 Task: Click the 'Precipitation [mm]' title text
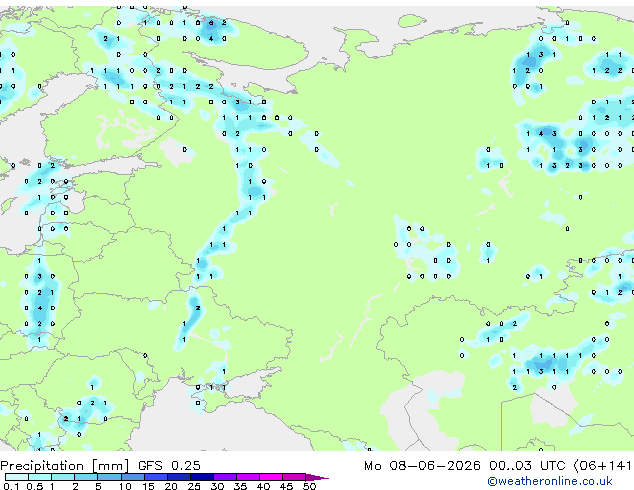pyautogui.click(x=64, y=466)
